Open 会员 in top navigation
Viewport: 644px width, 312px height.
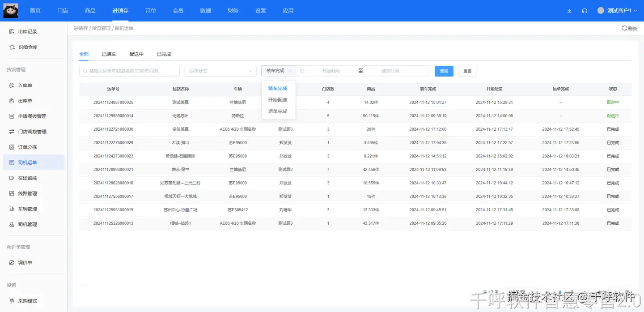point(178,11)
